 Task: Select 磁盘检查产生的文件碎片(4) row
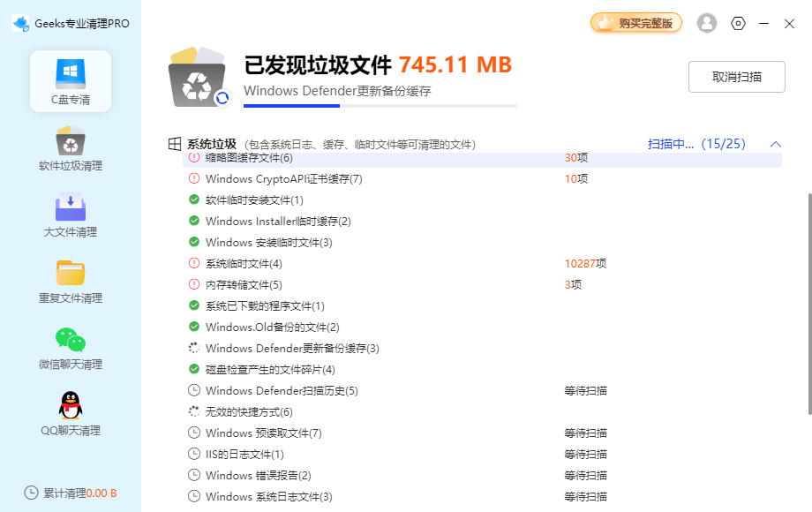click(x=482, y=370)
